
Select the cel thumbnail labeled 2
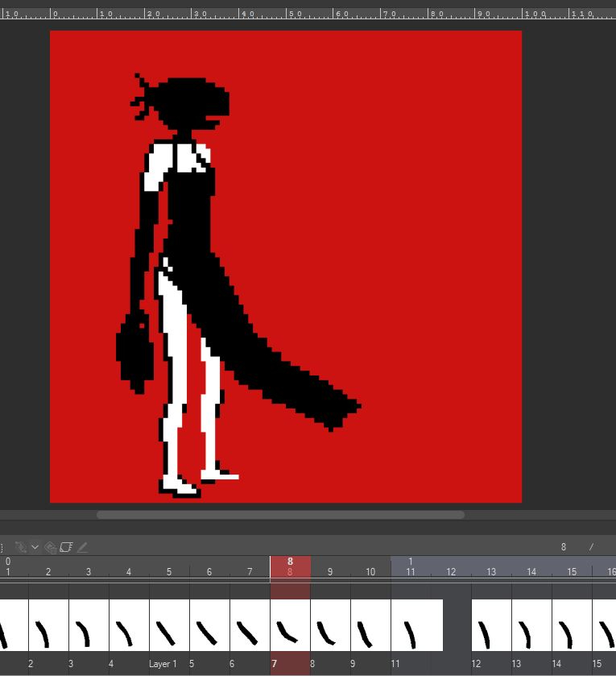pos(48,625)
